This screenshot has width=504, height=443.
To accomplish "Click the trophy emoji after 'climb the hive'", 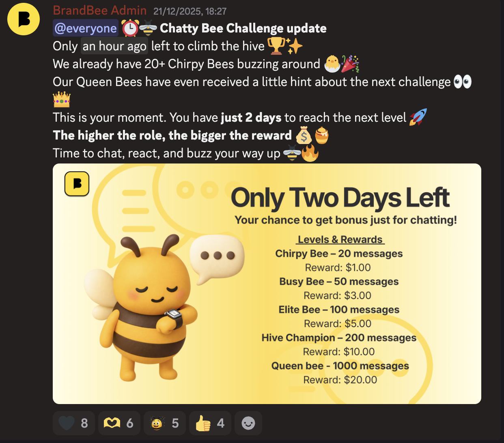I will pyautogui.click(x=276, y=46).
